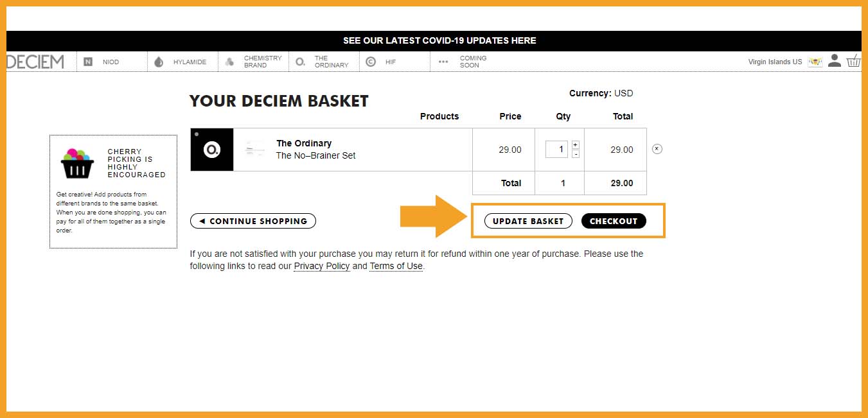Screen dimensions: 868x418
Task: Click the Checkout button
Action: tap(614, 221)
